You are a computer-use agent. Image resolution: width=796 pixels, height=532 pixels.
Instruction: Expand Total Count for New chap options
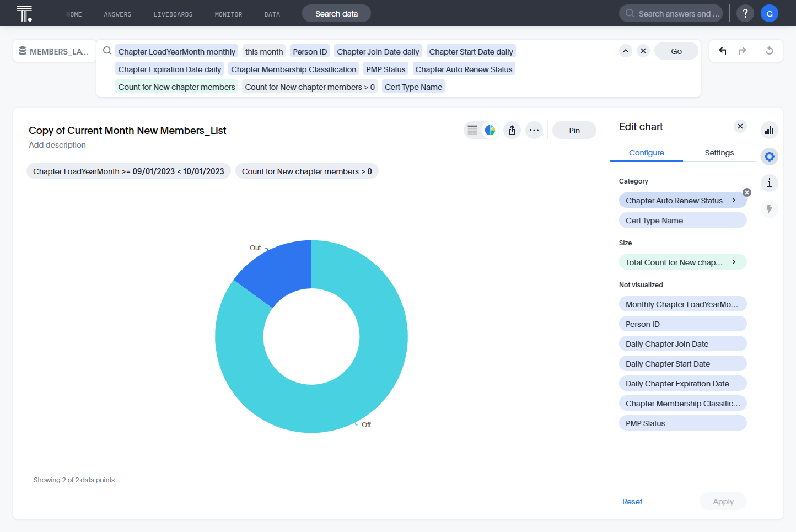pos(734,262)
